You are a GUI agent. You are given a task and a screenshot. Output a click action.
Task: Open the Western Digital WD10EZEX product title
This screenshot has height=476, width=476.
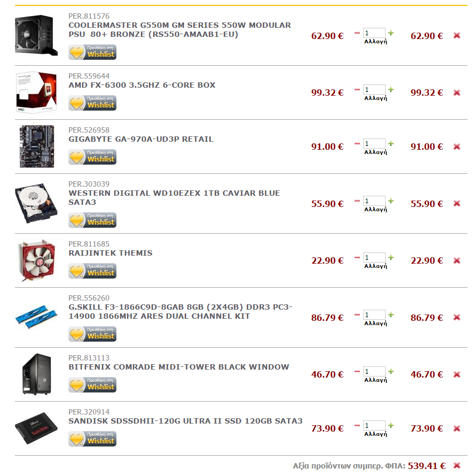click(174, 198)
